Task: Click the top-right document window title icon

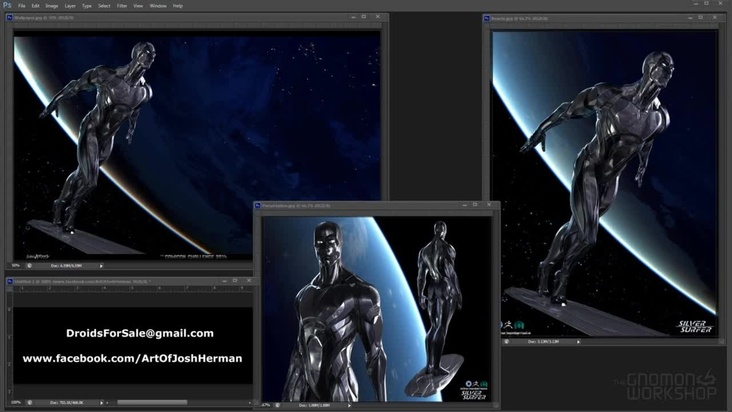Action: (x=488, y=18)
